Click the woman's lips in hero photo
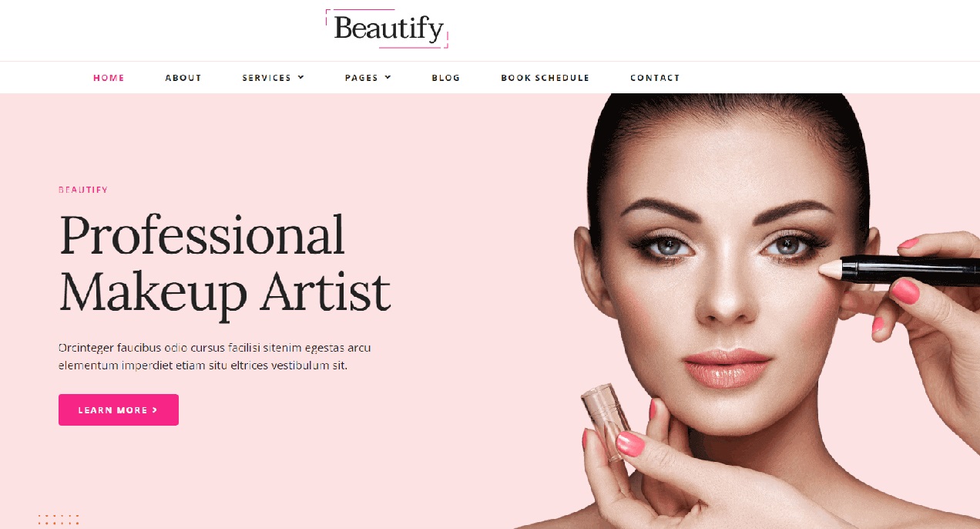The width and height of the screenshot is (980, 529). click(727, 367)
